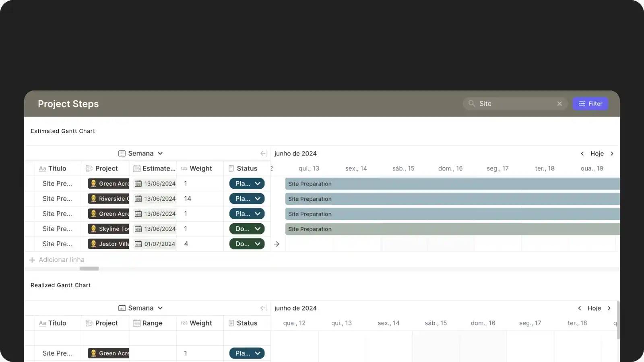Clear the Site search with the X icon

pos(559,104)
